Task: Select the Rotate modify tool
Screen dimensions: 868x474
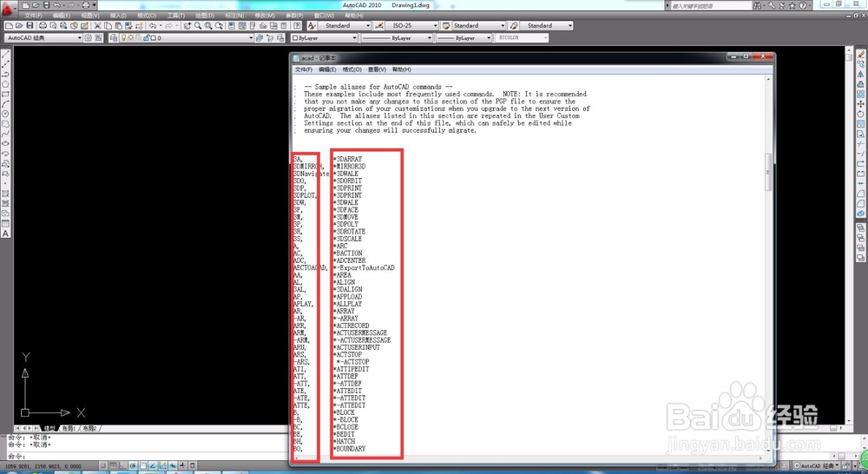Action: pos(861,114)
